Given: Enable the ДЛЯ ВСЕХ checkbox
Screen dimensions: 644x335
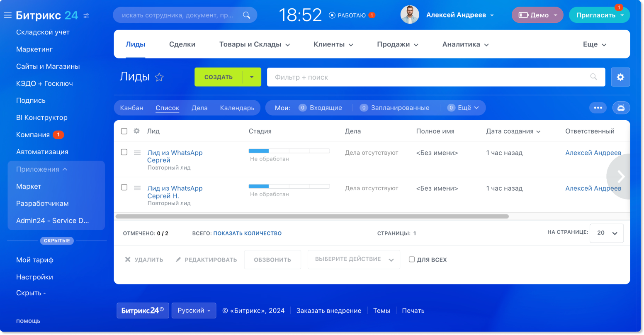Looking at the screenshot, I should pos(412,260).
